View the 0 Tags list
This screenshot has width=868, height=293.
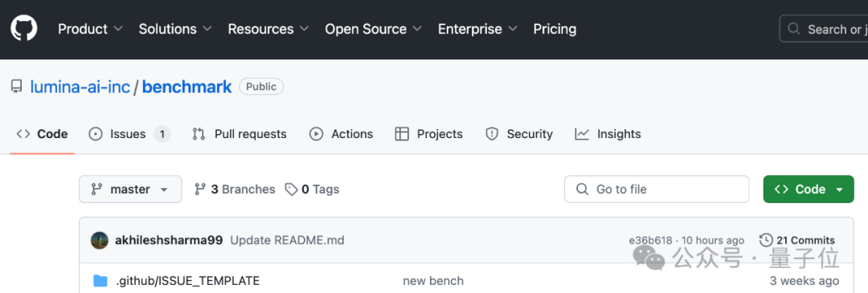click(x=312, y=189)
